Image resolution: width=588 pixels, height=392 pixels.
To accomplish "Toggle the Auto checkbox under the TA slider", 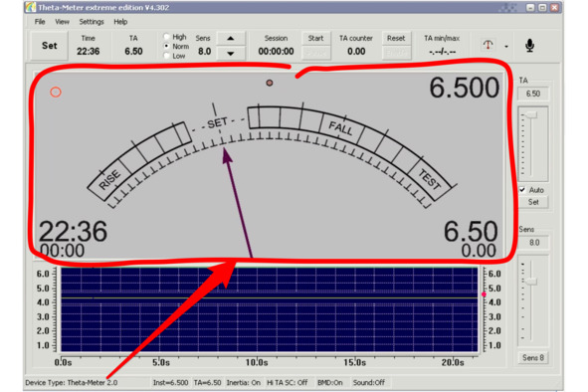I will (x=522, y=190).
